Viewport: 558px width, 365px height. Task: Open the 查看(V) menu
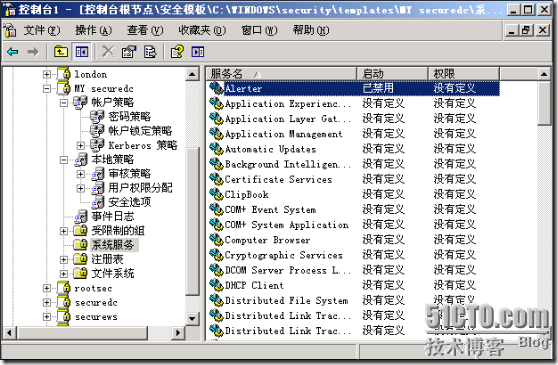pos(145,31)
